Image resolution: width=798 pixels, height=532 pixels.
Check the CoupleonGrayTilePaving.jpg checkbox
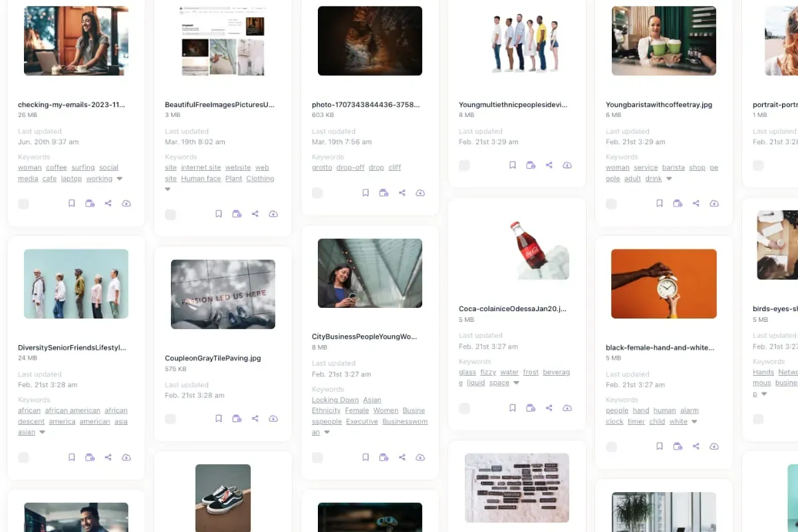[170, 419]
